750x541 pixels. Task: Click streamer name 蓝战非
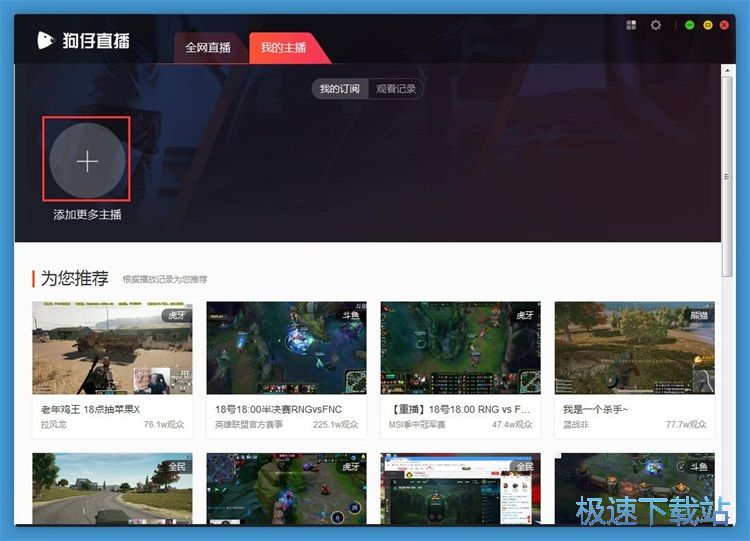pyautogui.click(x=576, y=424)
